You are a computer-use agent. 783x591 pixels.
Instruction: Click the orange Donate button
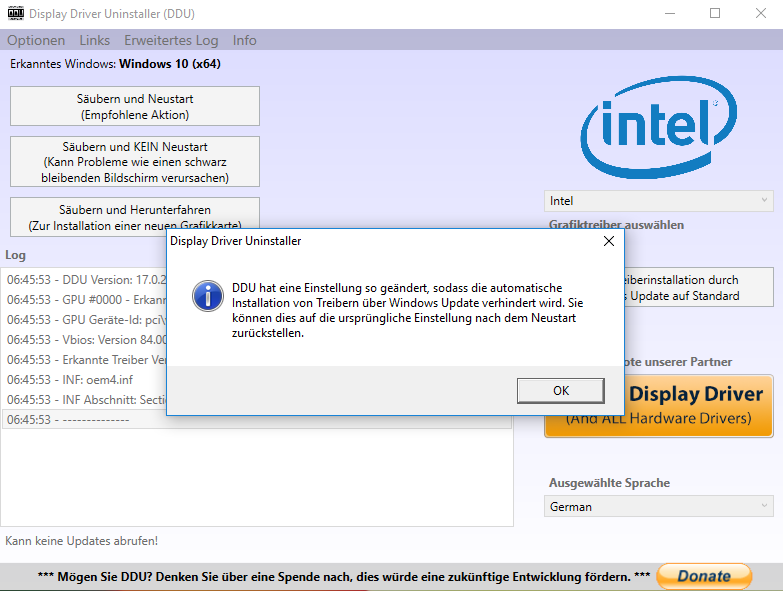pyautogui.click(x=704, y=576)
